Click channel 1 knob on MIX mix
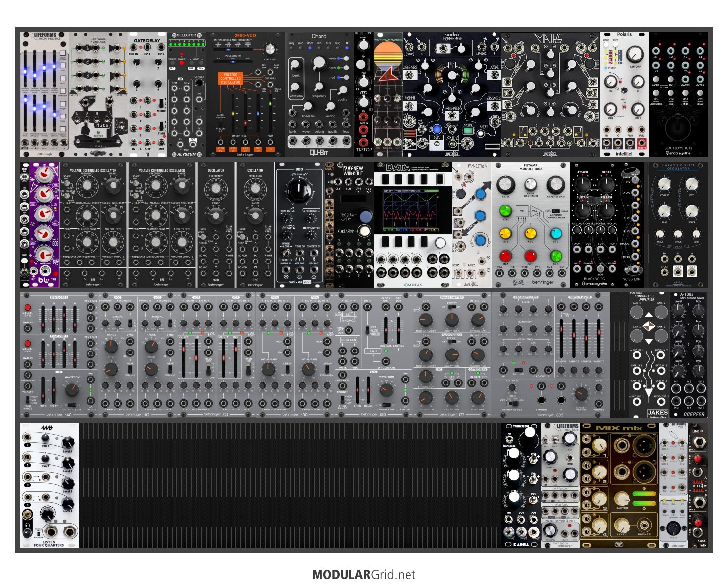 599,445
